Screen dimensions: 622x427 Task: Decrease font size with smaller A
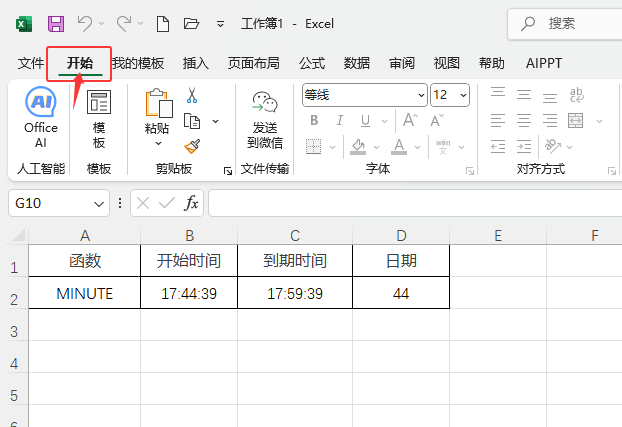tap(437, 120)
